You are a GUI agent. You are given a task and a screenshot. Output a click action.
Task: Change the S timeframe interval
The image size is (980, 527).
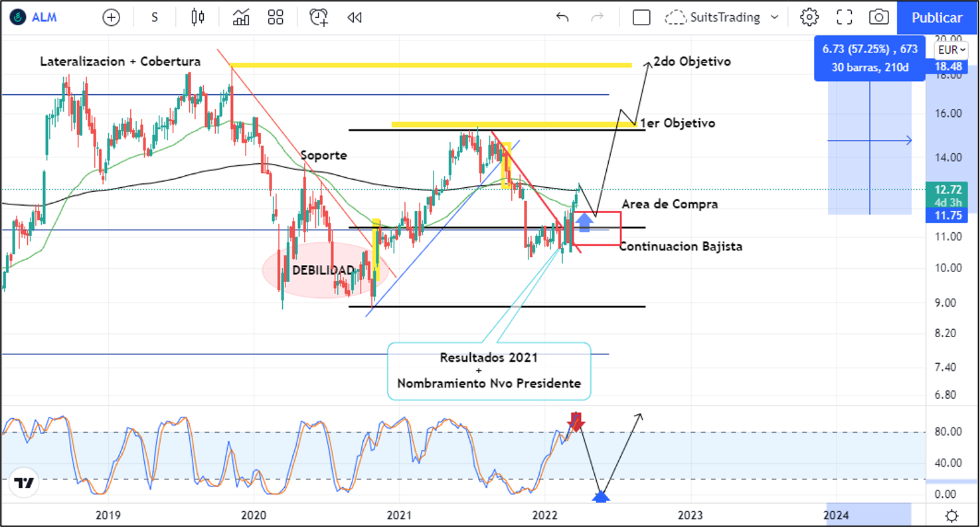click(x=155, y=18)
